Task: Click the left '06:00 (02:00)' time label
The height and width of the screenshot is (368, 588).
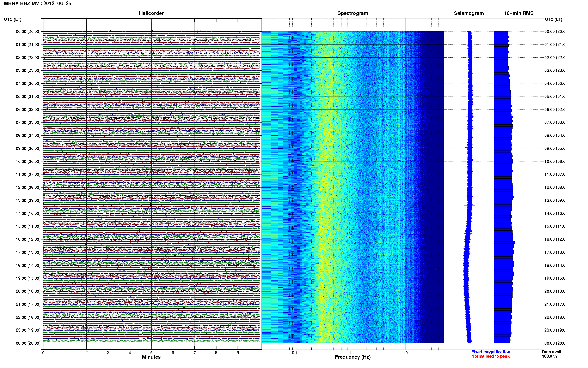Action: (28, 109)
